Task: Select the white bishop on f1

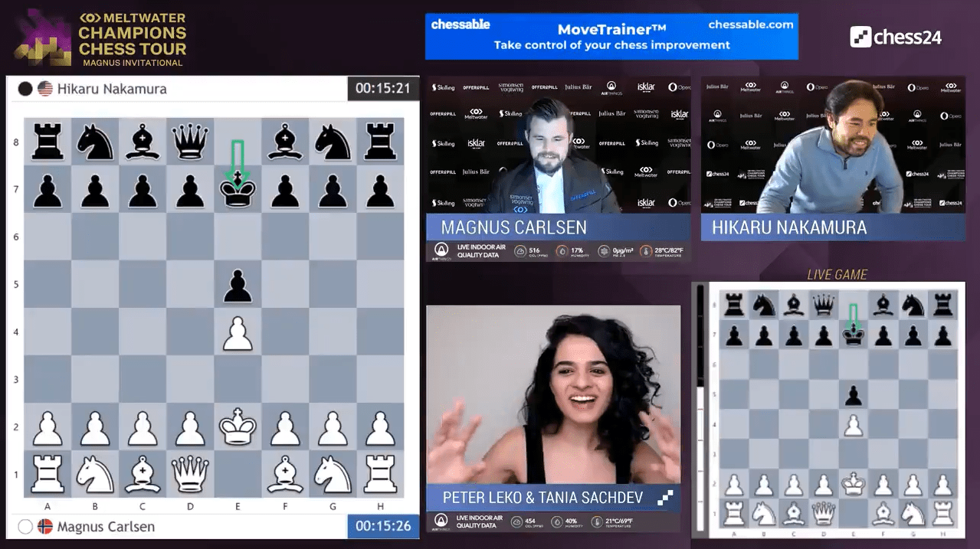Action: click(x=285, y=475)
